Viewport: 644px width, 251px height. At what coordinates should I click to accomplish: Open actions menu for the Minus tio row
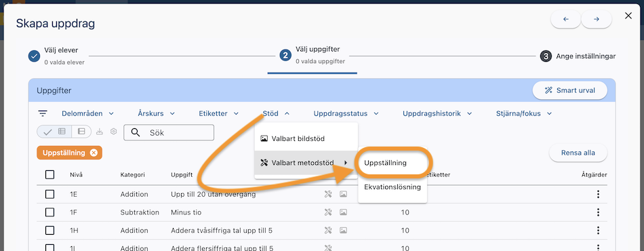tap(598, 212)
